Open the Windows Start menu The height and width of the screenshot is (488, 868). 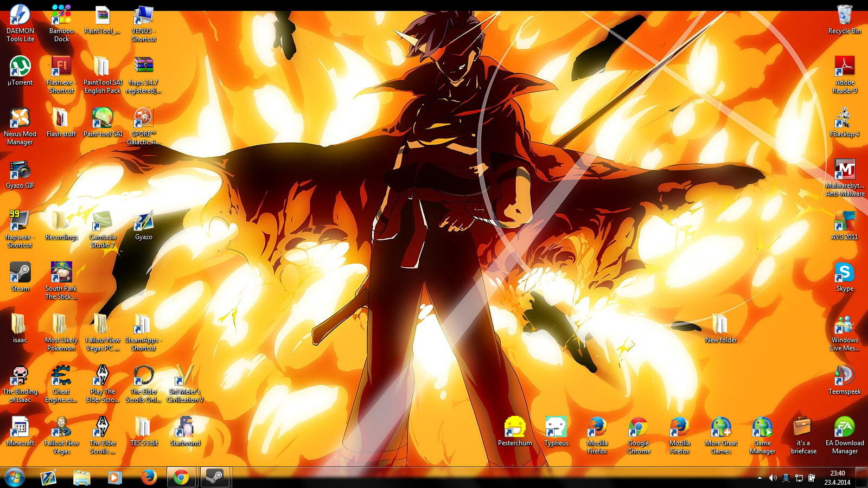(15, 477)
